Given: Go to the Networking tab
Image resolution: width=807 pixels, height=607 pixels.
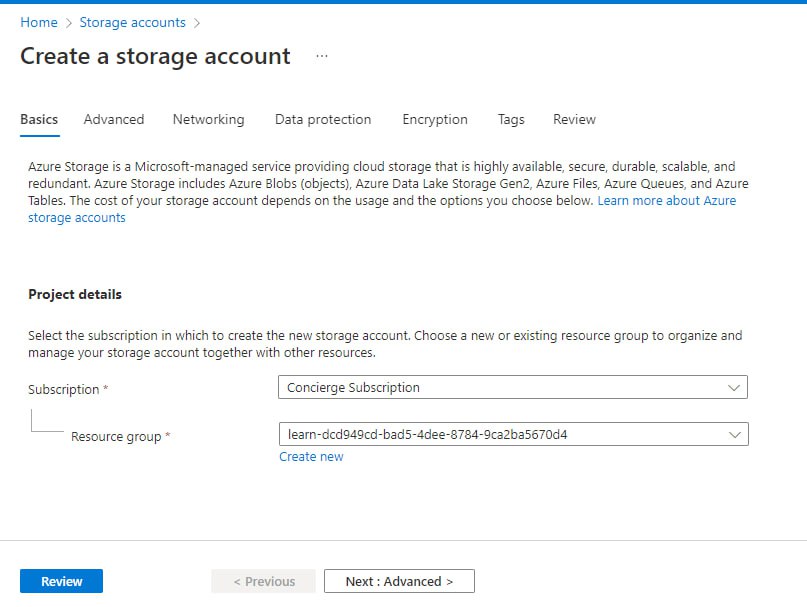Looking at the screenshot, I should click(x=208, y=119).
